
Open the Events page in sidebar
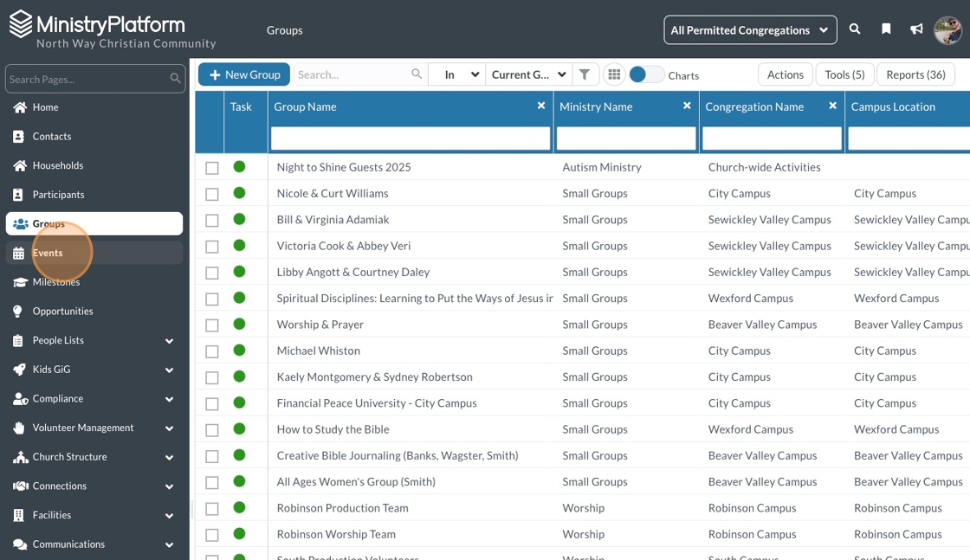point(48,253)
